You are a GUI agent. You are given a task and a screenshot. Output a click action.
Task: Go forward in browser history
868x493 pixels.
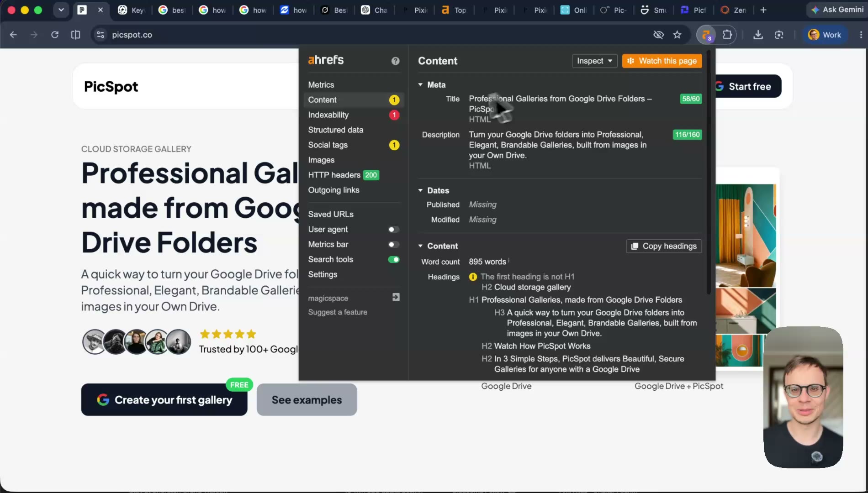point(34,35)
